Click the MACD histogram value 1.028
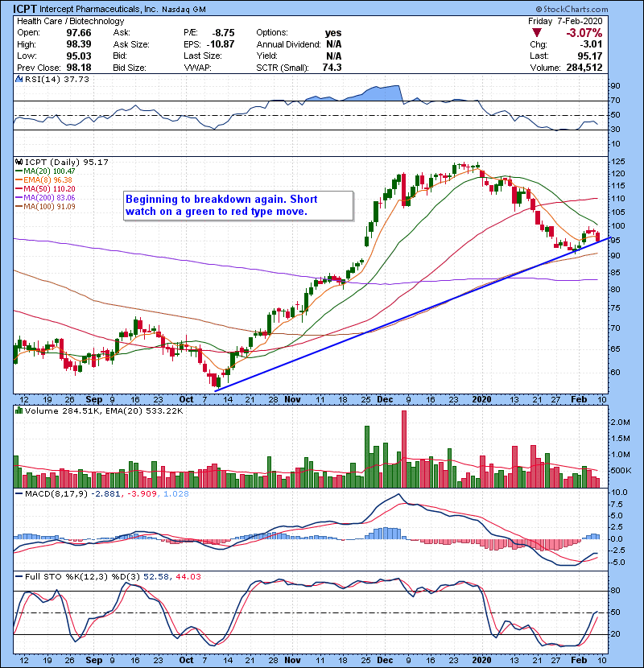This screenshot has width=644, height=668. [x=176, y=494]
